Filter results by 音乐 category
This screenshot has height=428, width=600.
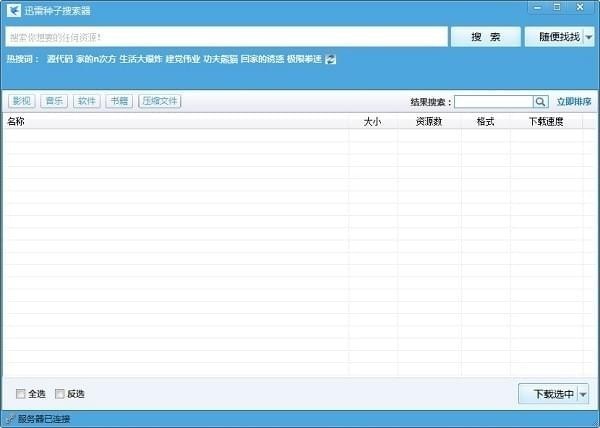pyautogui.click(x=54, y=101)
